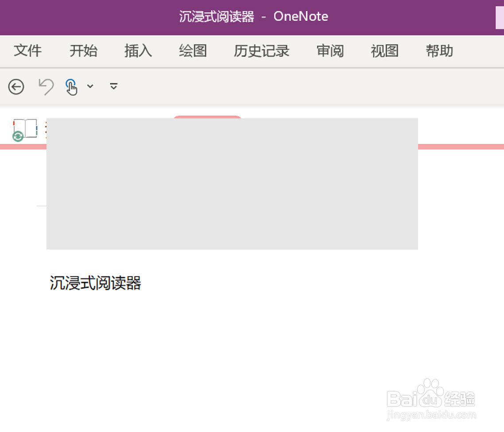Select the 绘图 ribbon tab

click(x=193, y=51)
